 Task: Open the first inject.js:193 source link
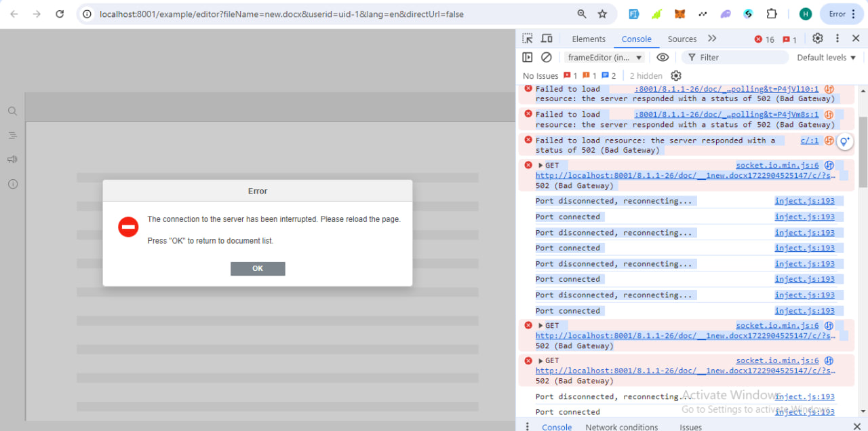(x=805, y=201)
